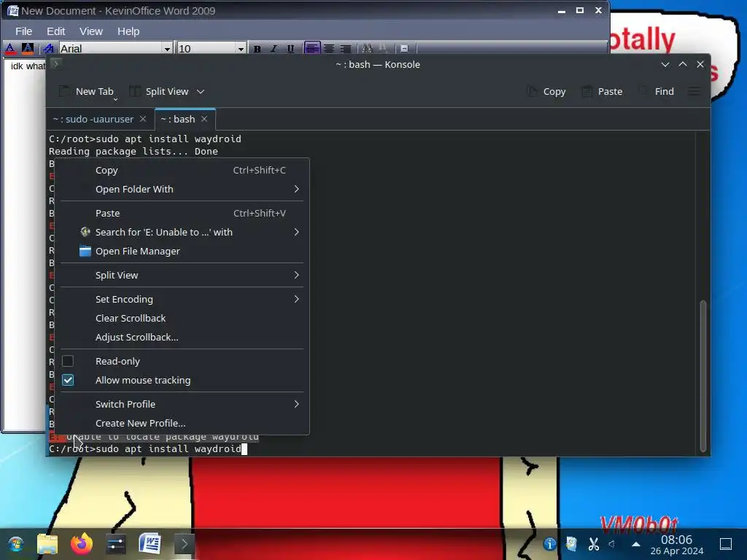This screenshot has width=747, height=560.
Task: Switch to the sudo -uauruser tab
Action: coord(93,119)
